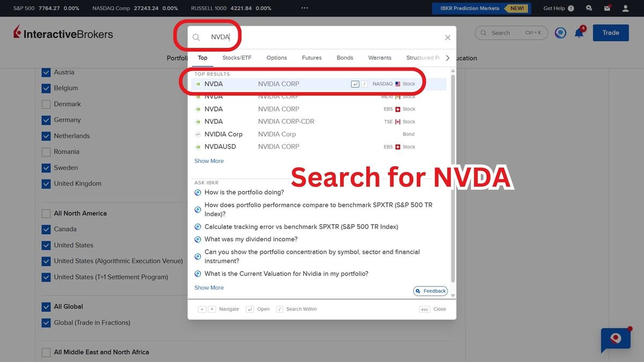Expand more search tabs with right chevron
The image size is (644, 362).
point(448,58)
